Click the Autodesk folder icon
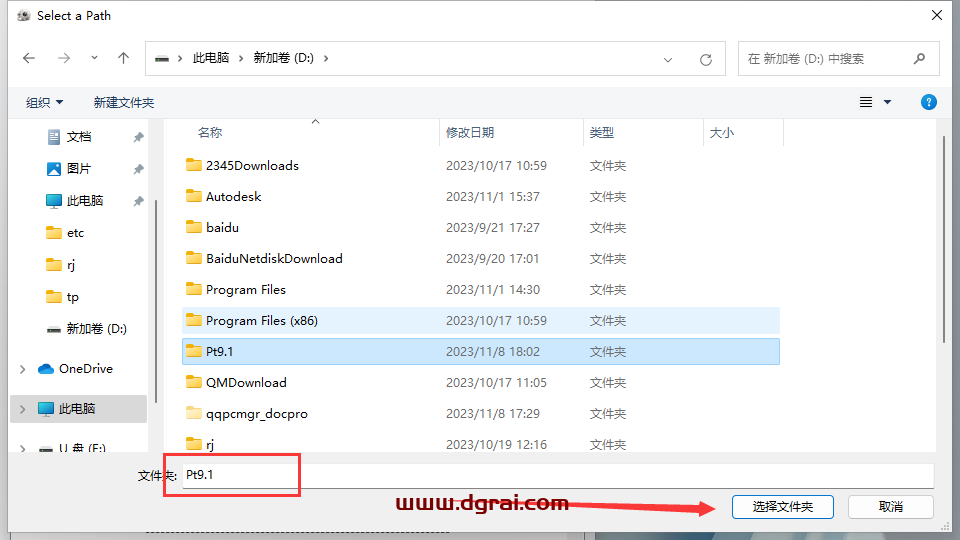The image size is (960, 540). pos(193,196)
